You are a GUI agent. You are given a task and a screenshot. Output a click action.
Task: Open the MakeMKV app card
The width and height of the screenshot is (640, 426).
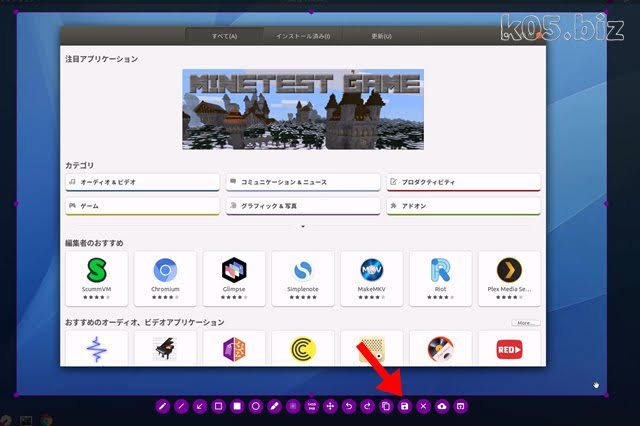[x=371, y=279]
